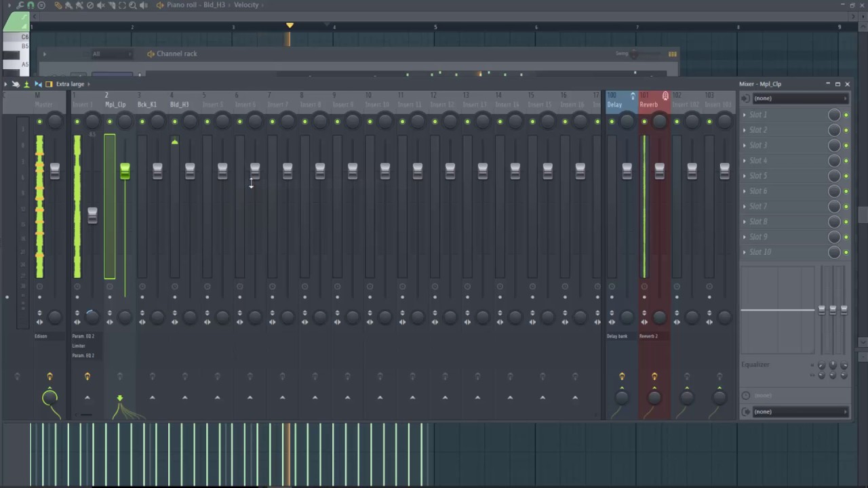Image resolution: width=868 pixels, height=488 pixels.
Task: Click the piano roll playhead marker
Action: pyautogui.click(x=290, y=26)
